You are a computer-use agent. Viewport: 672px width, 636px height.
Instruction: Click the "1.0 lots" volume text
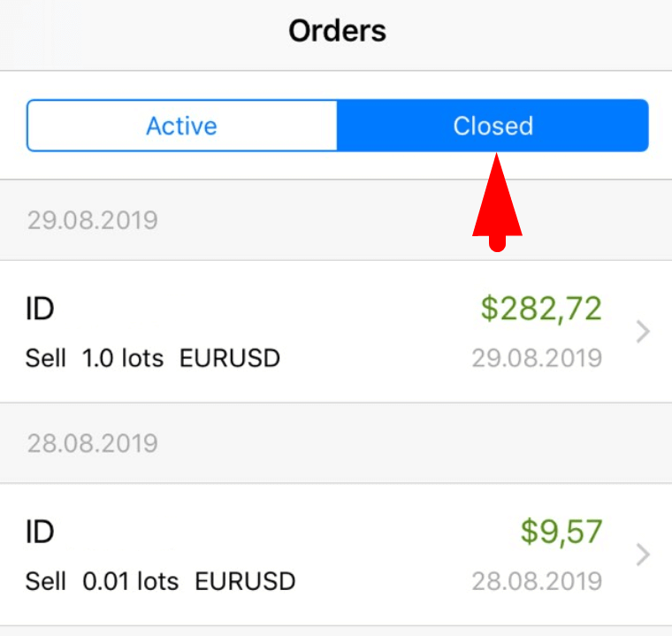pyautogui.click(x=123, y=358)
